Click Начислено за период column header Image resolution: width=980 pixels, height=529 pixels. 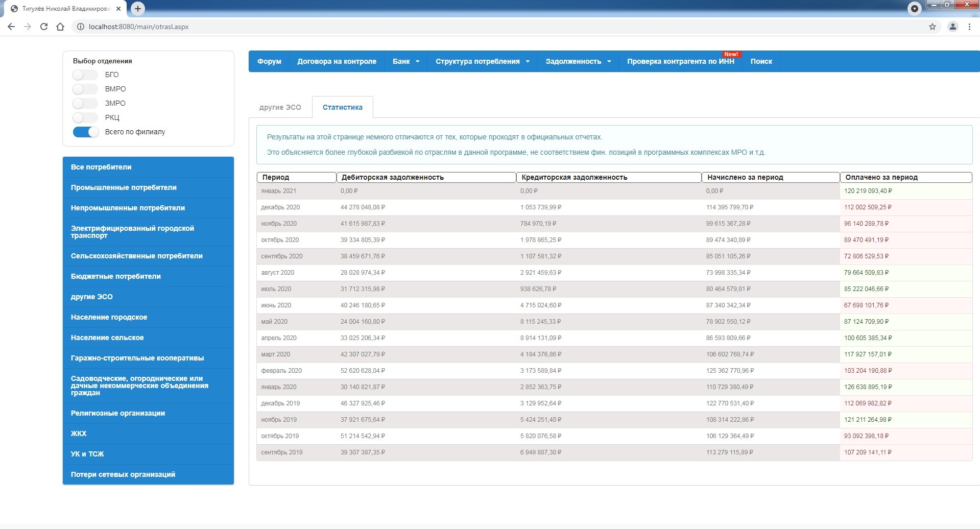click(771, 177)
